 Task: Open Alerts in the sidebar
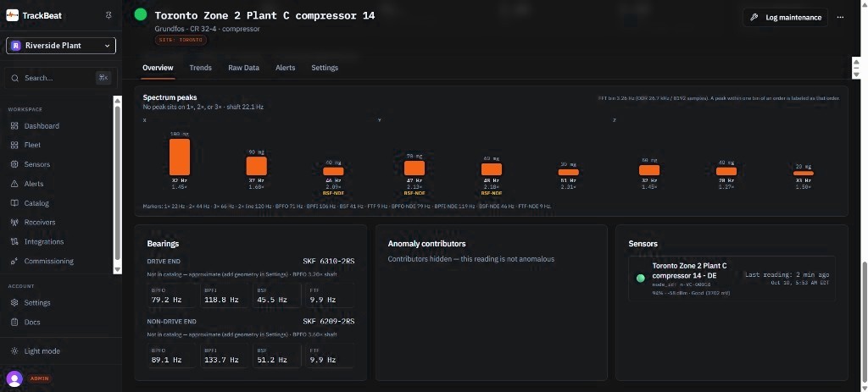click(x=34, y=184)
